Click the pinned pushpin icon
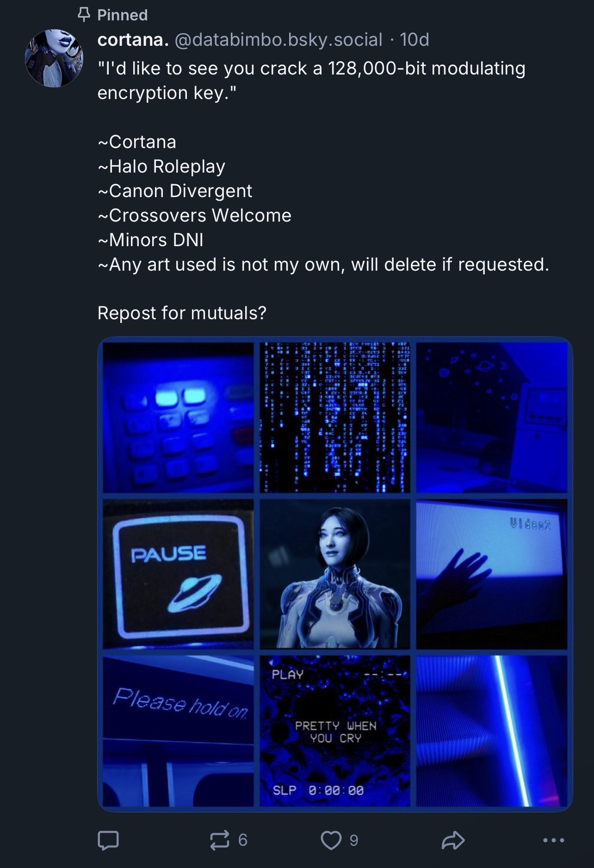This screenshot has height=868, width=594. pos(83,15)
